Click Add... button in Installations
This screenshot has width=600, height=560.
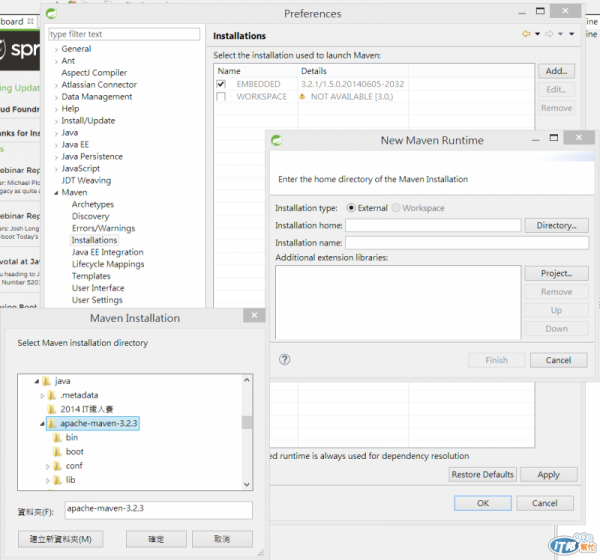[x=556, y=71]
